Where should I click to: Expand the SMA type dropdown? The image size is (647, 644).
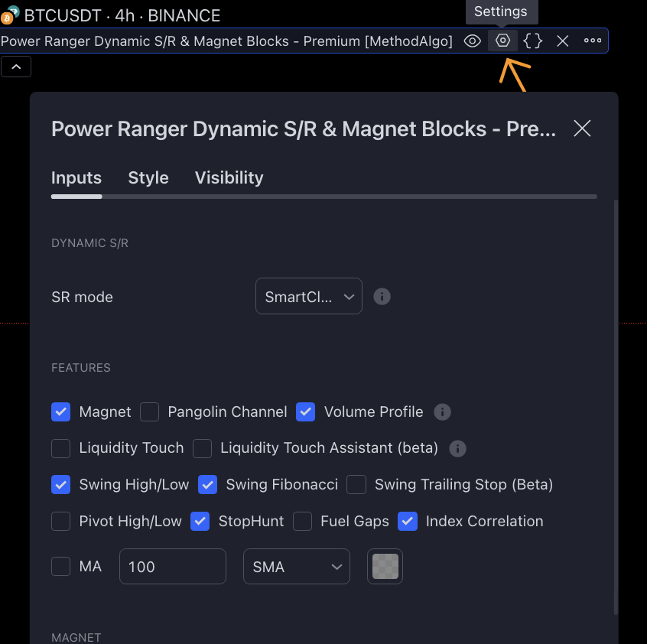pos(296,567)
